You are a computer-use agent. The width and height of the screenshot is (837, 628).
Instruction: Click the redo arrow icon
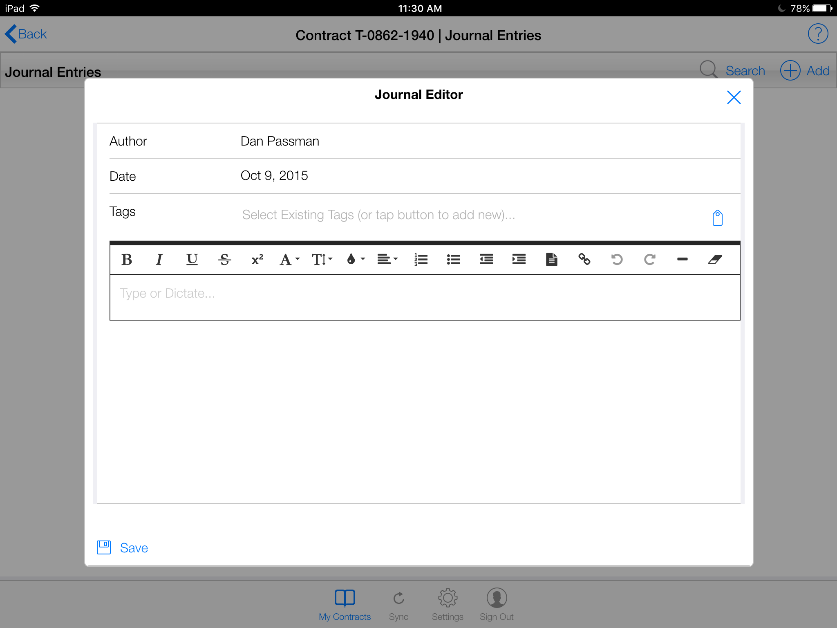[x=649, y=260]
